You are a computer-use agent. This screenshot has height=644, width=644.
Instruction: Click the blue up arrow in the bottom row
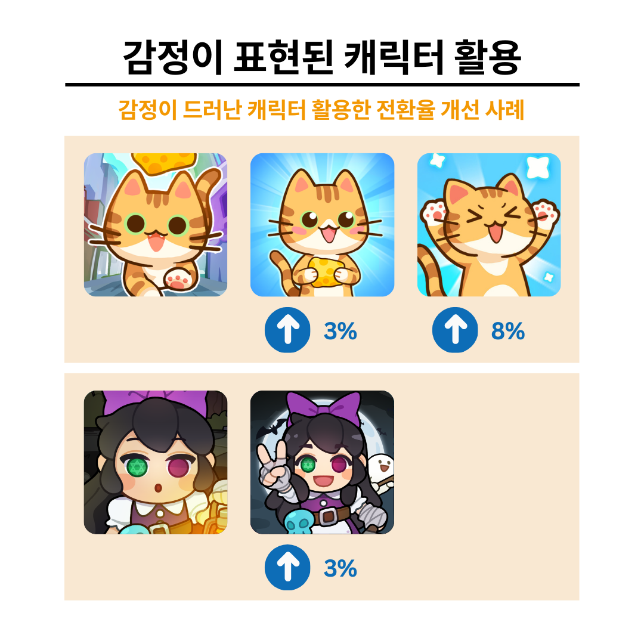(287, 567)
